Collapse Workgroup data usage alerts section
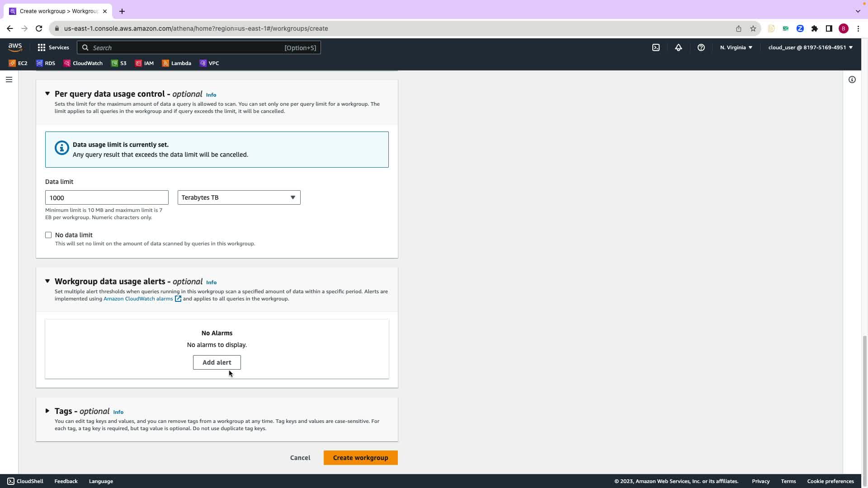 47,281
